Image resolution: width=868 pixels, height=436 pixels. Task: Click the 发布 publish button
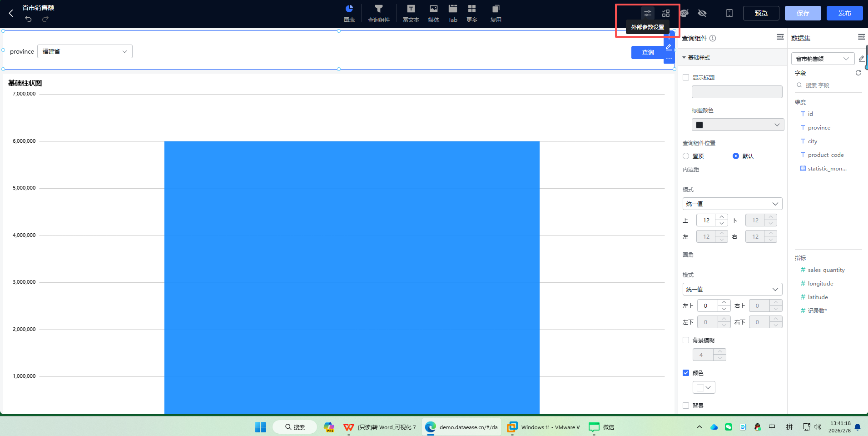click(845, 13)
